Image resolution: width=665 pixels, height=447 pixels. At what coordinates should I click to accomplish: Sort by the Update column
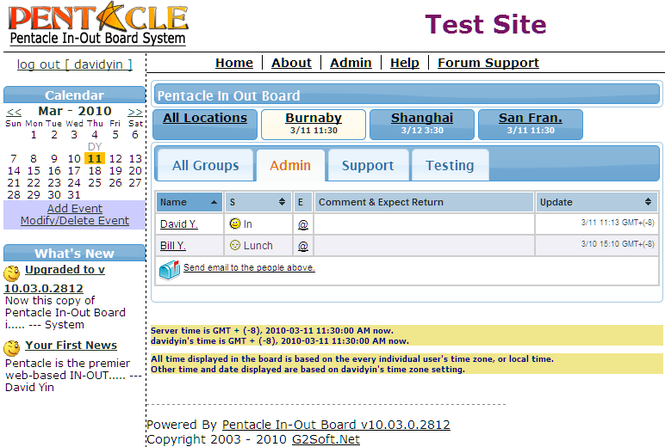596,202
